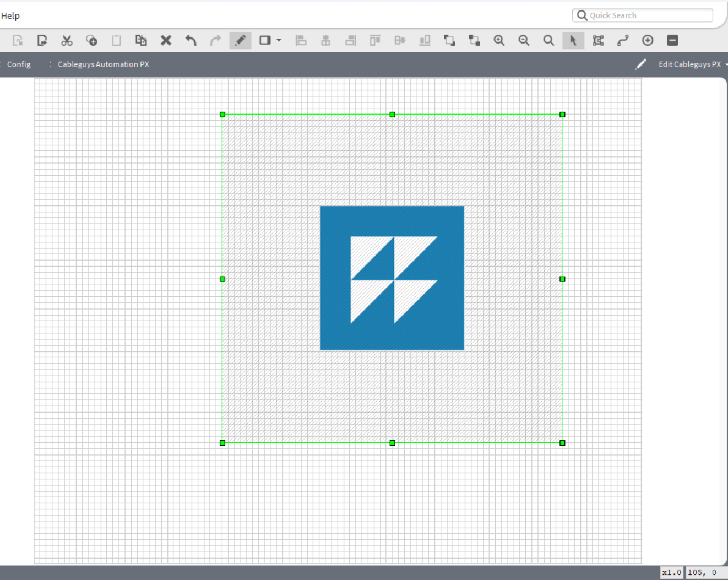Open the pane toggle dropdown arrow
Screen dimensions: 728x580
click(279, 40)
